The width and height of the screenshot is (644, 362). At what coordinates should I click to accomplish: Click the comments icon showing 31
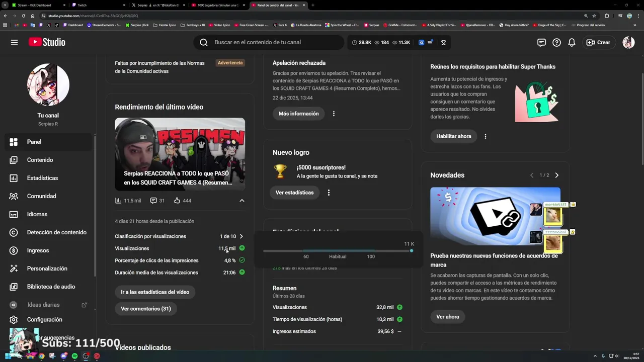(153, 201)
